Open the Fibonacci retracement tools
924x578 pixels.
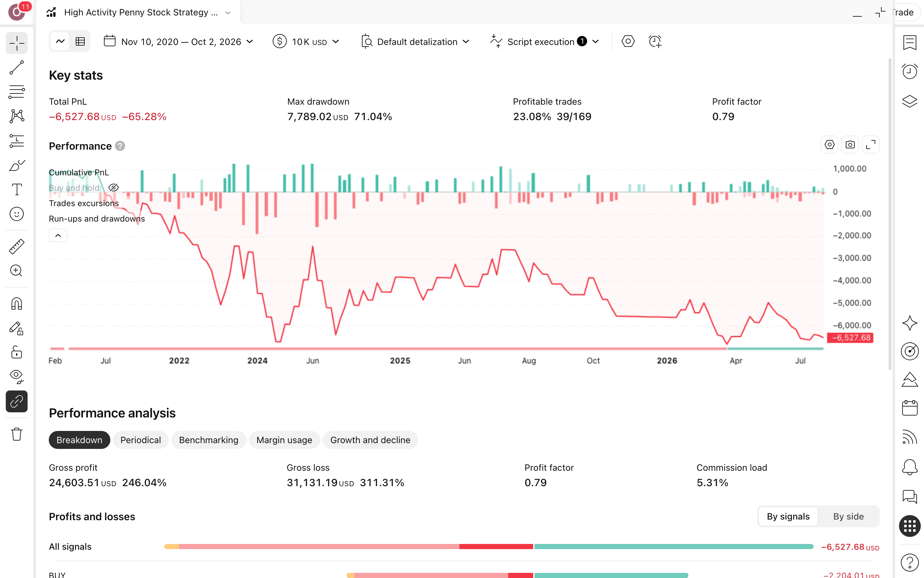pyautogui.click(x=17, y=92)
